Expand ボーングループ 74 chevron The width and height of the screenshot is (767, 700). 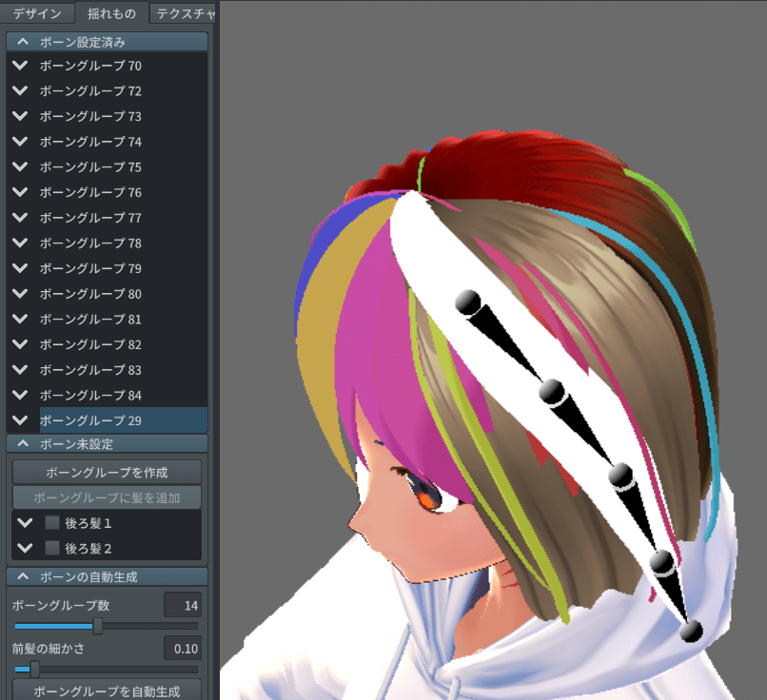coord(20,142)
